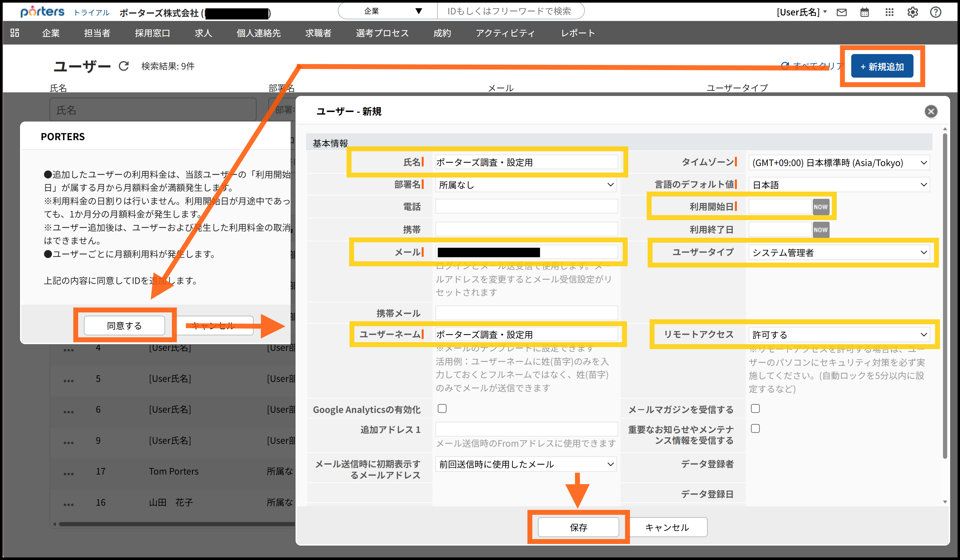Click the user list horizontal scrollbar
Viewport: 960px width, 560px height.
point(177,524)
